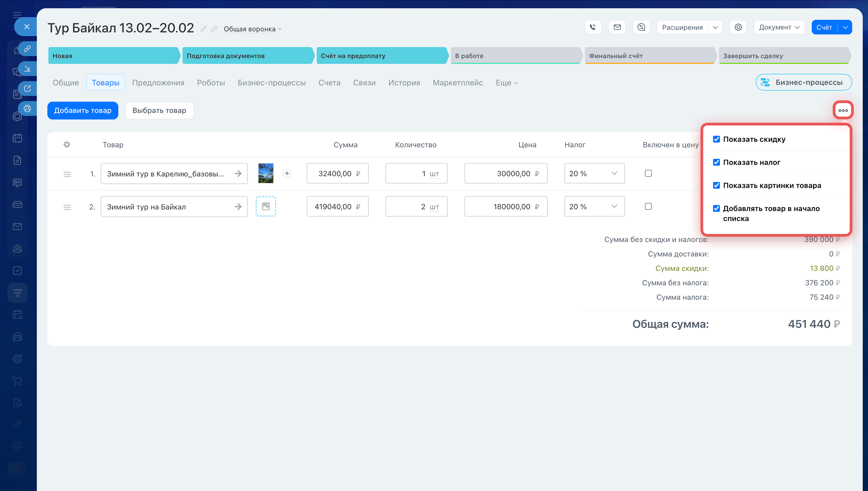
Task: Click the three-dots options button
Action: [x=843, y=110]
